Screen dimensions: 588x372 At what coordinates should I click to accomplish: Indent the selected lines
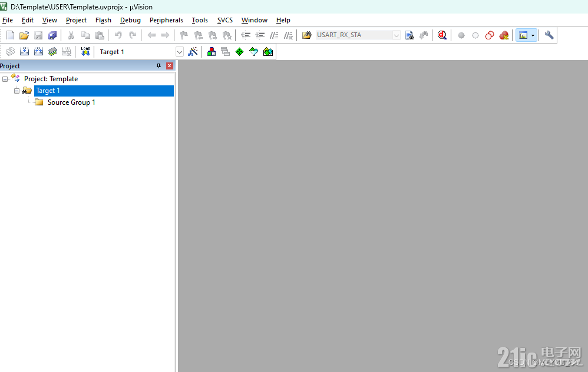pos(246,35)
